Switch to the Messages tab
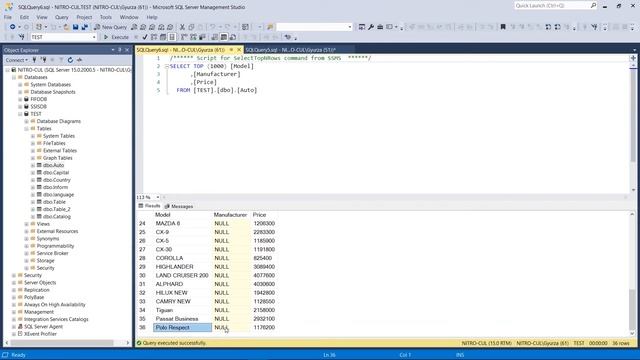Viewport: 640px width, 360px height. 179,207
